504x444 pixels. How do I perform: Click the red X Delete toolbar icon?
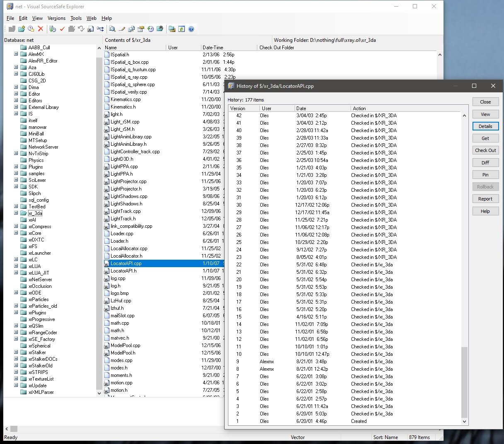(x=40, y=29)
